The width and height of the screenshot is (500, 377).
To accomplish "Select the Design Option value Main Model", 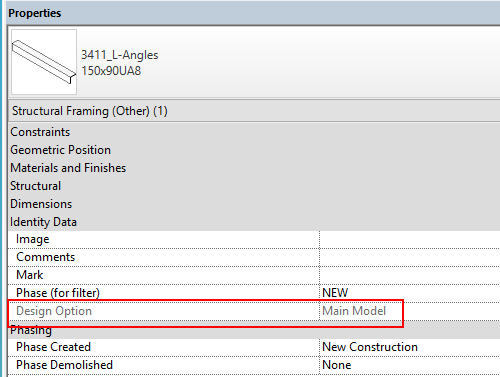I will pos(410,311).
